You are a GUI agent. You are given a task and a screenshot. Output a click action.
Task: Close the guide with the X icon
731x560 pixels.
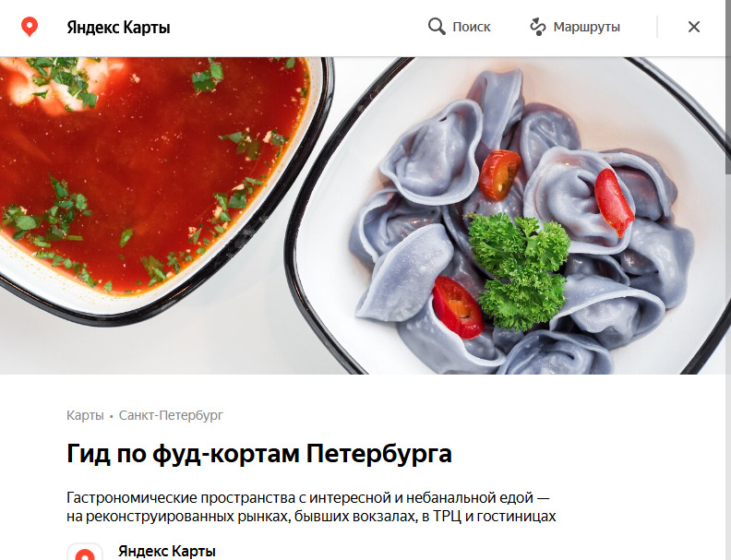click(x=694, y=27)
